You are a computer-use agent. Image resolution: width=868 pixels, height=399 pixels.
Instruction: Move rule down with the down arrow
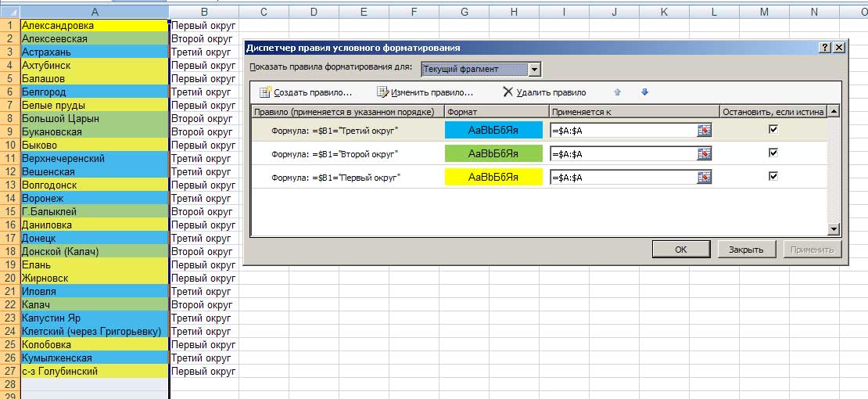tap(644, 92)
